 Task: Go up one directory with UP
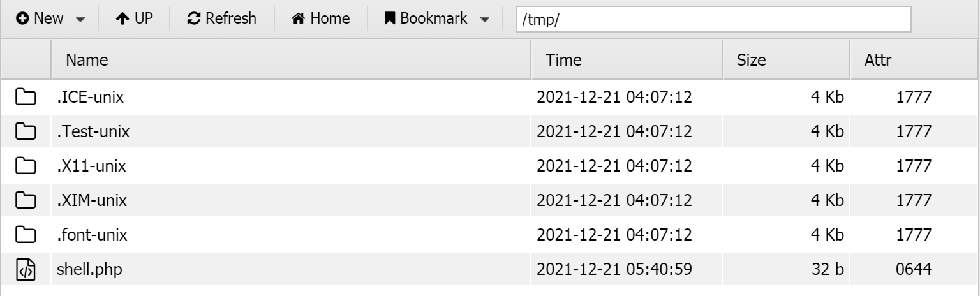[x=134, y=18]
